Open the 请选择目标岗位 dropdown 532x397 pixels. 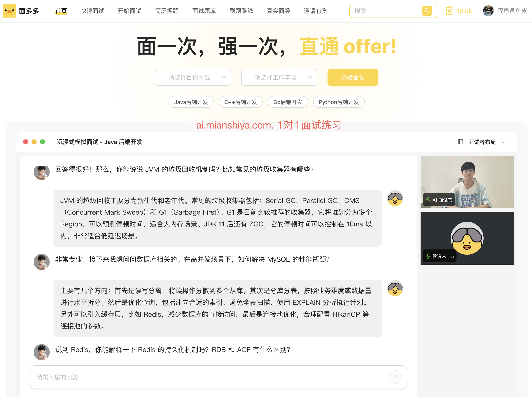[x=193, y=77]
